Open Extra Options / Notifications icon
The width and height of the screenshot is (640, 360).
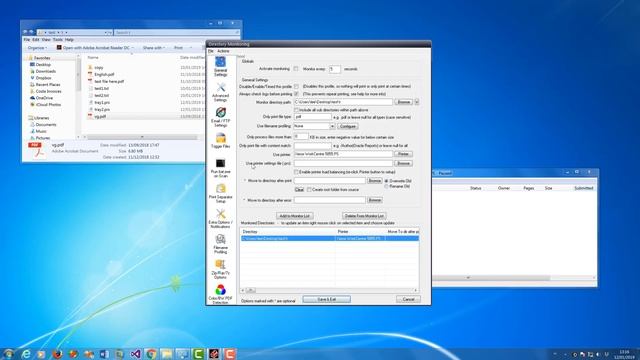(220, 218)
